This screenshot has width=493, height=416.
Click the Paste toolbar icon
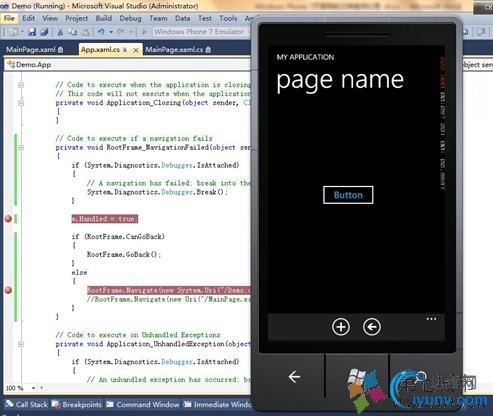[85, 32]
